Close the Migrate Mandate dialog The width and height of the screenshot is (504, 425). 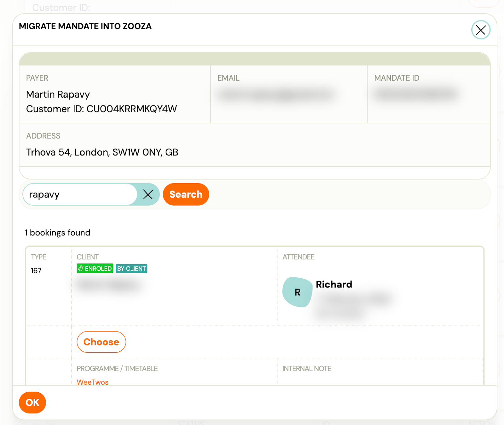tap(480, 30)
